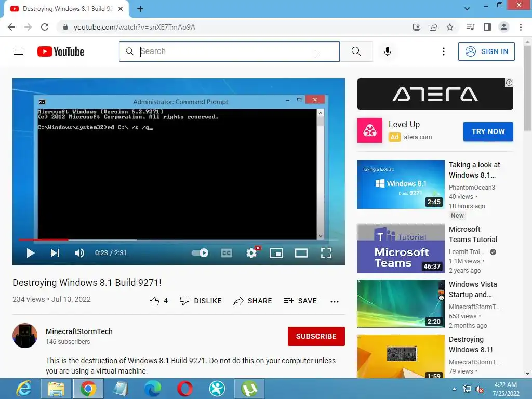532x399 pixels.
Task: Open the tab search chevron
Action: [467, 9]
